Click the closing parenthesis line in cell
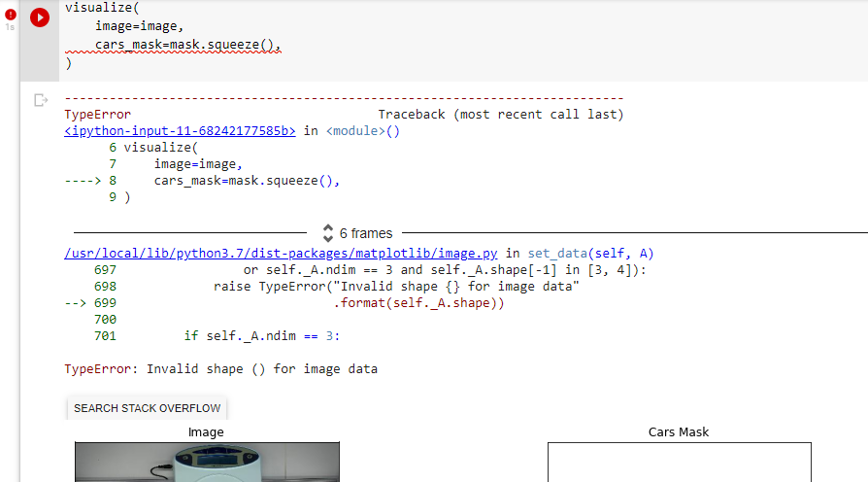868x482 pixels. pyautogui.click(x=69, y=63)
